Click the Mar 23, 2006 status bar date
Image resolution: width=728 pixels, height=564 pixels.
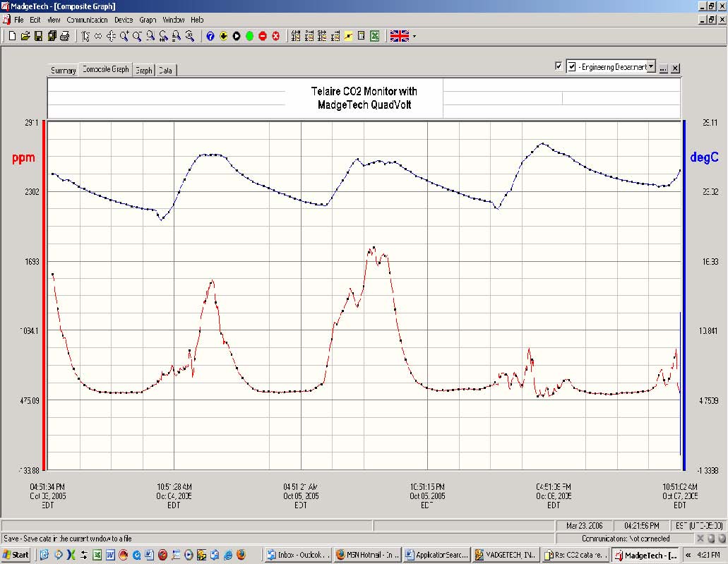click(584, 525)
